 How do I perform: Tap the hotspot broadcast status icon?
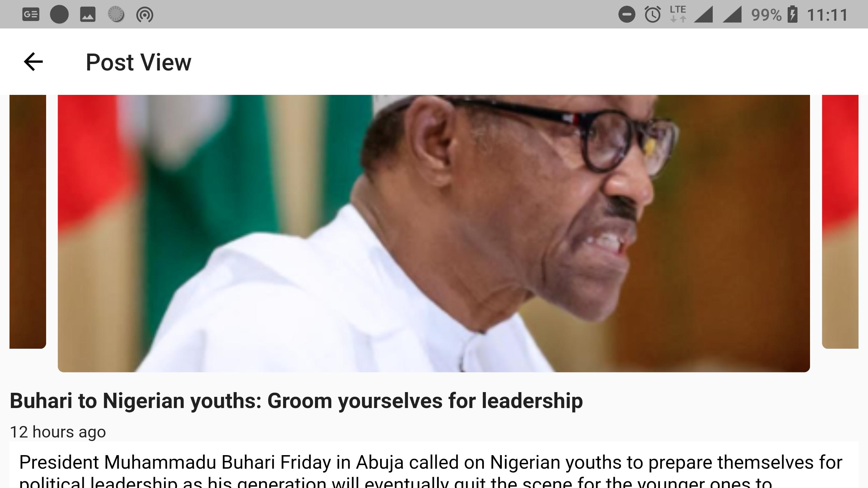click(x=145, y=15)
